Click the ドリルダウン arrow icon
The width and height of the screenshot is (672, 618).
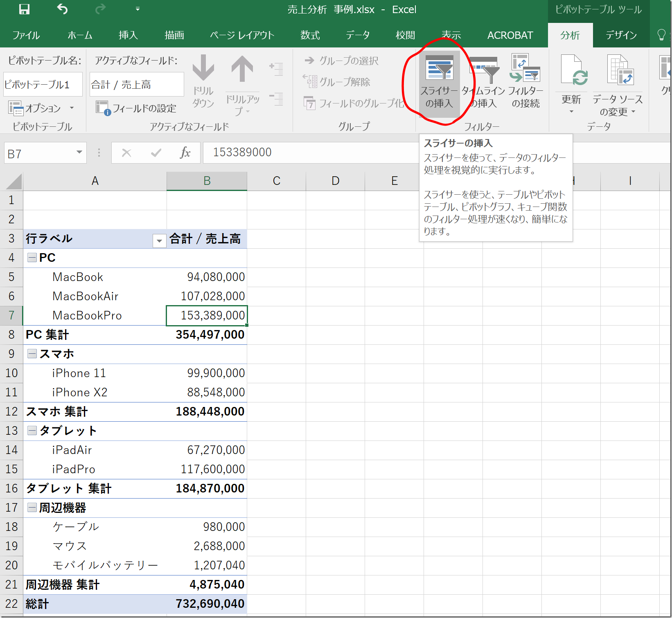pos(203,67)
